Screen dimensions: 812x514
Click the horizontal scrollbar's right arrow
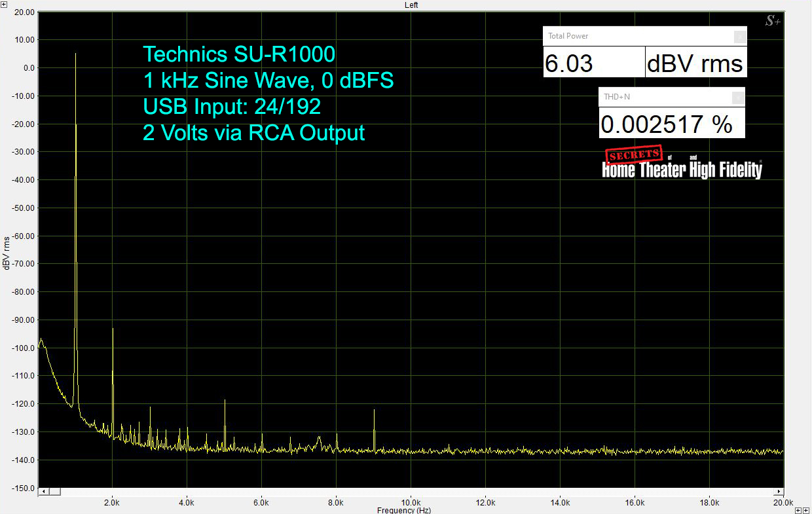(x=779, y=491)
